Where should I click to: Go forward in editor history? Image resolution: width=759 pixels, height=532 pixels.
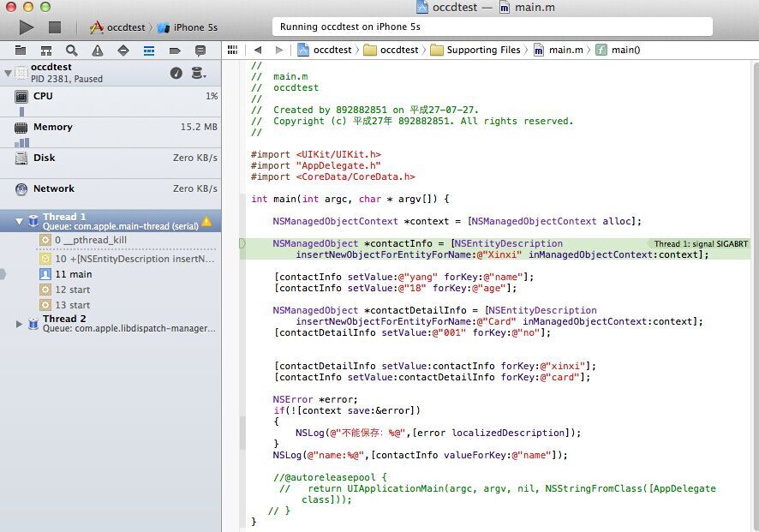278,50
